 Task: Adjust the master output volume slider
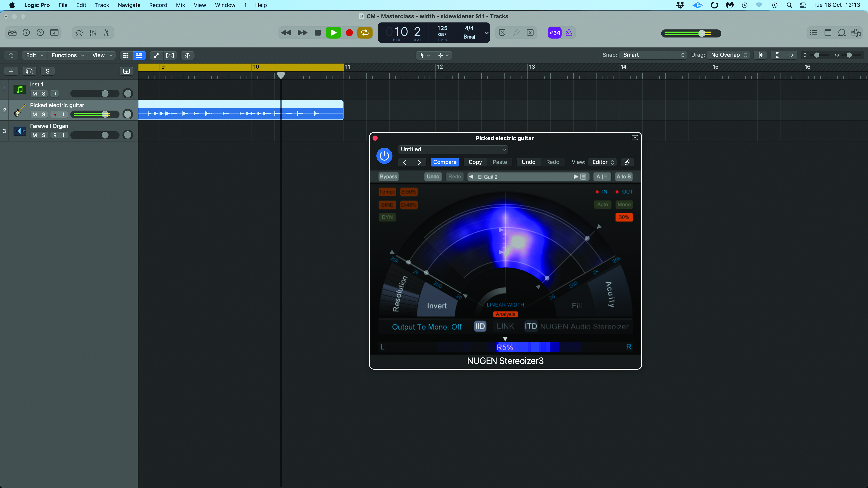click(702, 33)
